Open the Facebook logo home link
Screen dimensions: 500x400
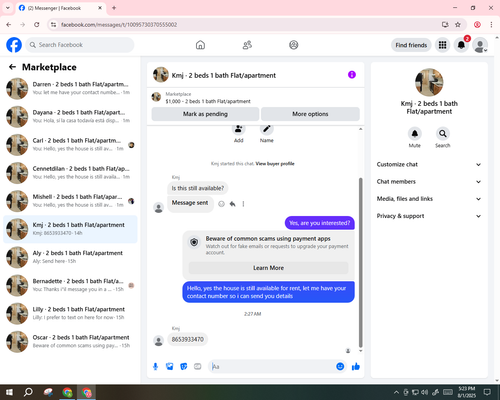point(14,45)
